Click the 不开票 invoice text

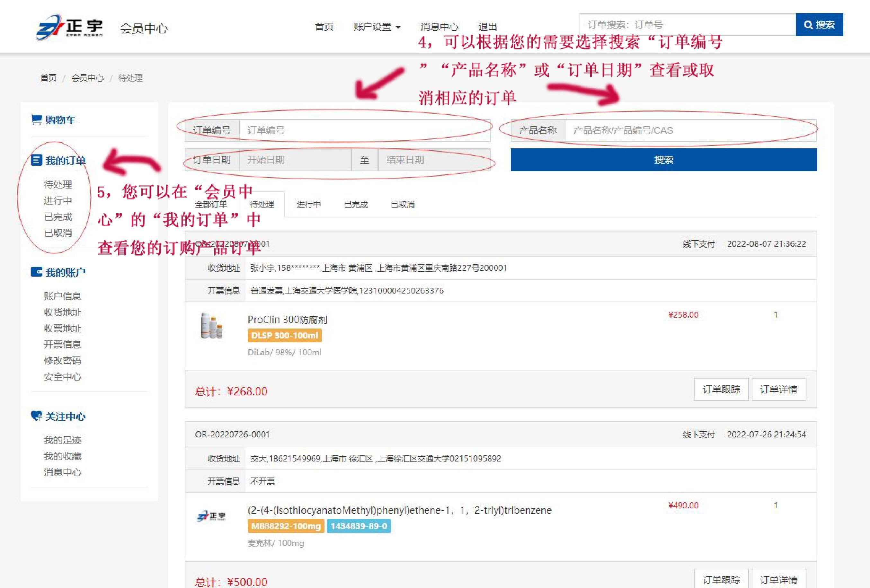click(262, 481)
